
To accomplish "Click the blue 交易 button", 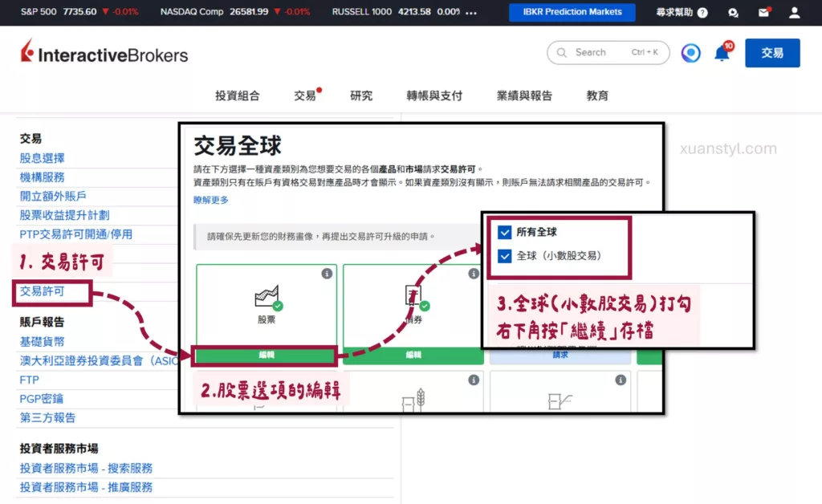I will [x=772, y=53].
